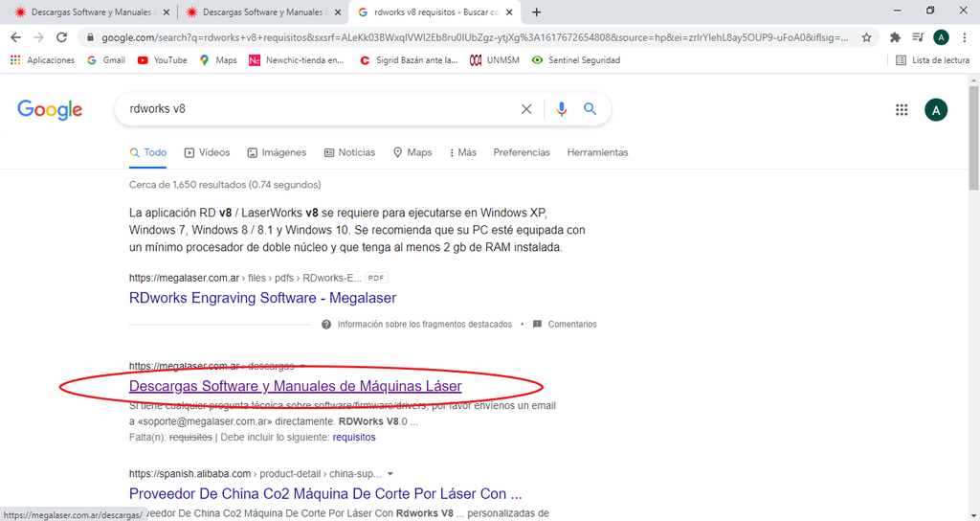The height and width of the screenshot is (521, 980).
Task: Open the Gmail bookmark
Action: click(x=106, y=60)
